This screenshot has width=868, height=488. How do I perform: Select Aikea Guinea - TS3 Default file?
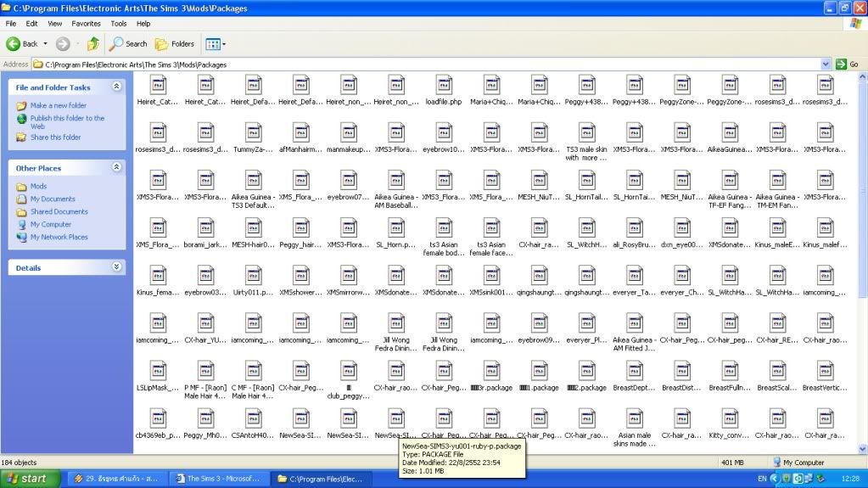point(254,181)
